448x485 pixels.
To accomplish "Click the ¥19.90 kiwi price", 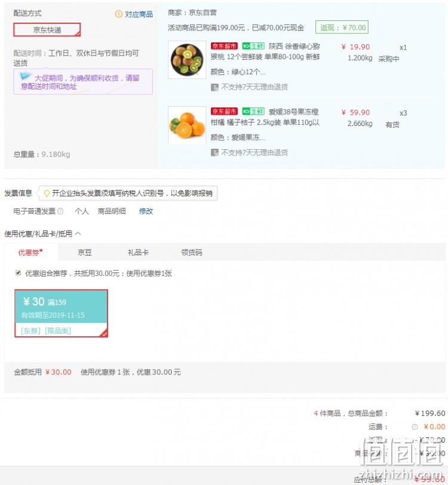I will point(355,47).
